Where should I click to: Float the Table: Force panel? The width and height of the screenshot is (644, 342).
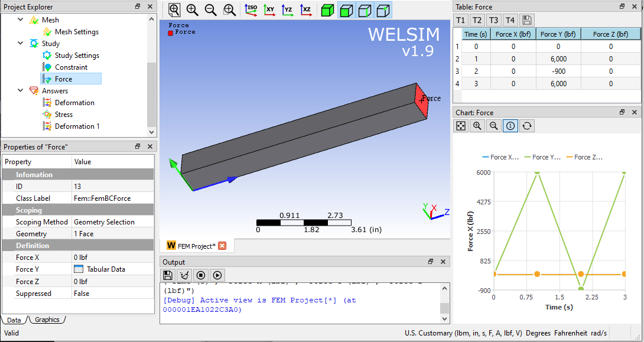[x=622, y=6]
